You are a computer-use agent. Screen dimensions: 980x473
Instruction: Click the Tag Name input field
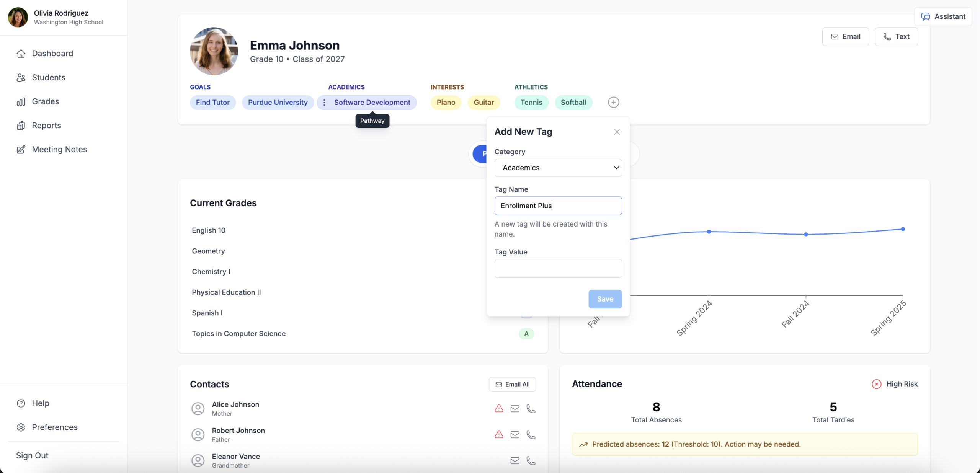[558, 206]
